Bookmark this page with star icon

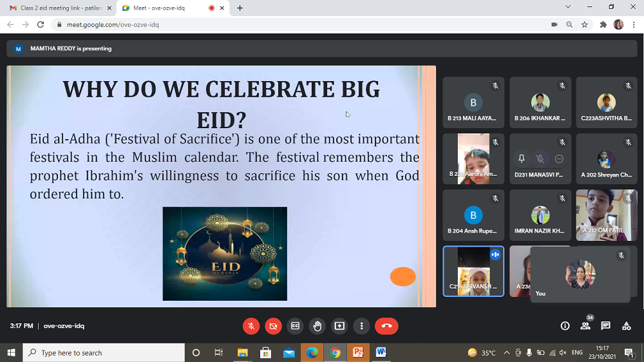point(584,24)
